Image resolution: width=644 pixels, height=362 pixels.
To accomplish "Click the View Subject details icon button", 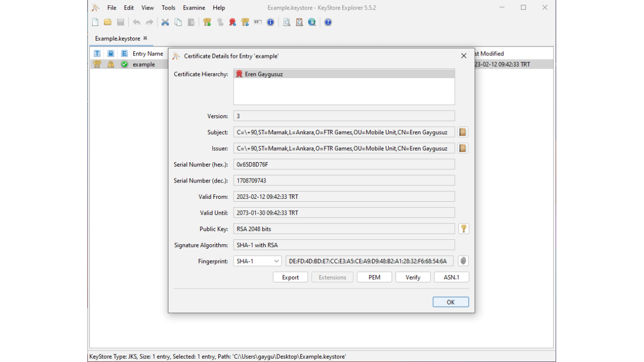I will (x=463, y=132).
